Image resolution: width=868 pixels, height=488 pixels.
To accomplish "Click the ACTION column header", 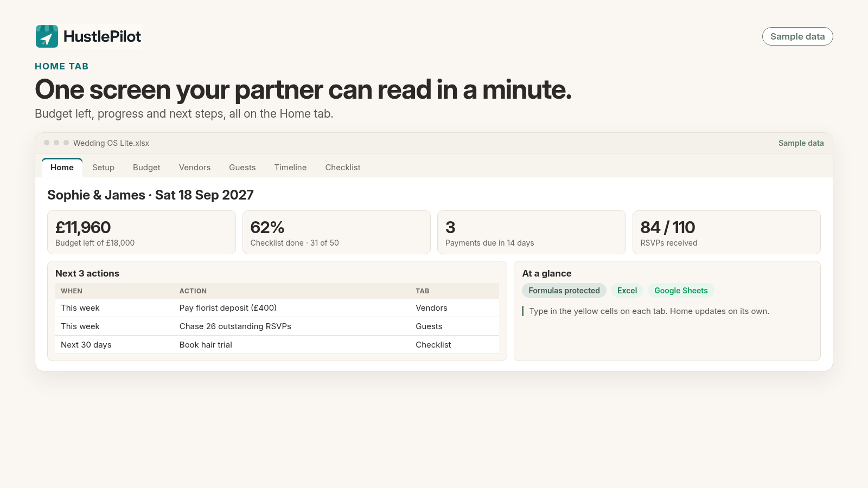I will 193,291.
